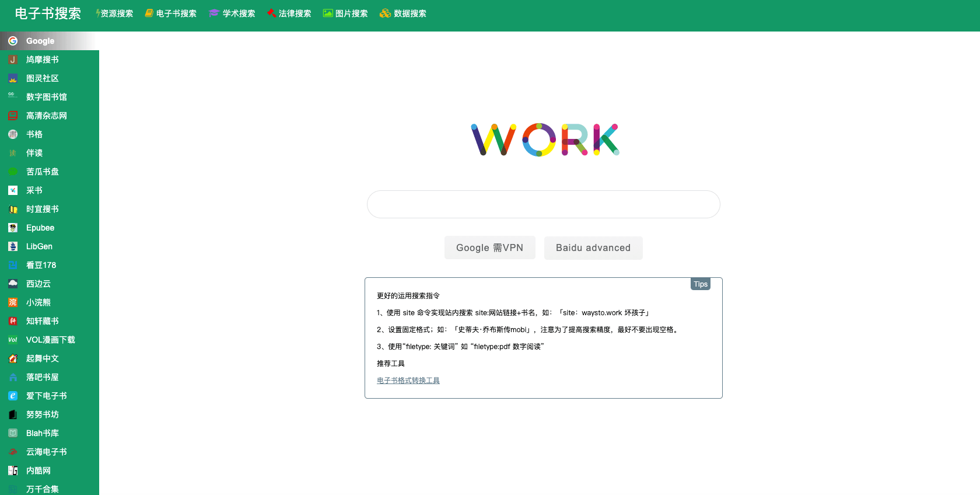Select the 图灵社区 text label
This screenshot has width=980, height=495.
(43, 78)
